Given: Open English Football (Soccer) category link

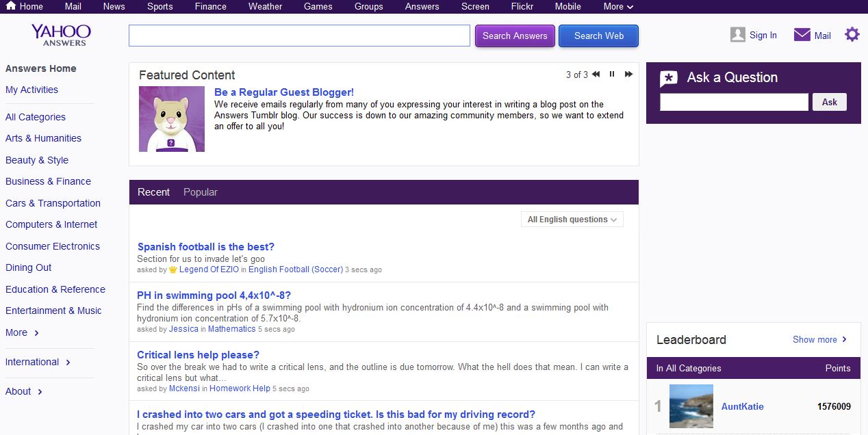Looking at the screenshot, I should (296, 269).
